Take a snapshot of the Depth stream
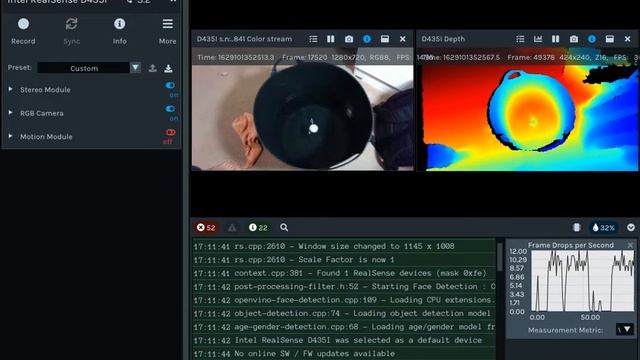 (x=574, y=39)
